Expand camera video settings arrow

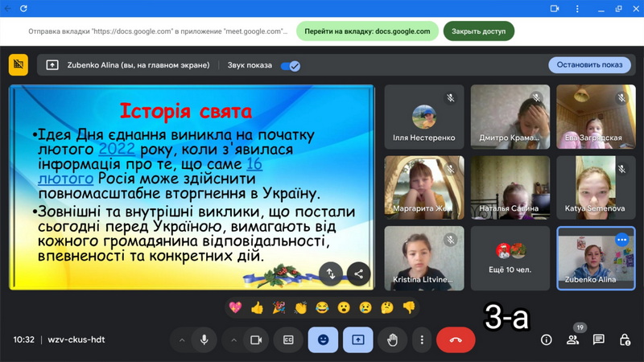point(233,340)
